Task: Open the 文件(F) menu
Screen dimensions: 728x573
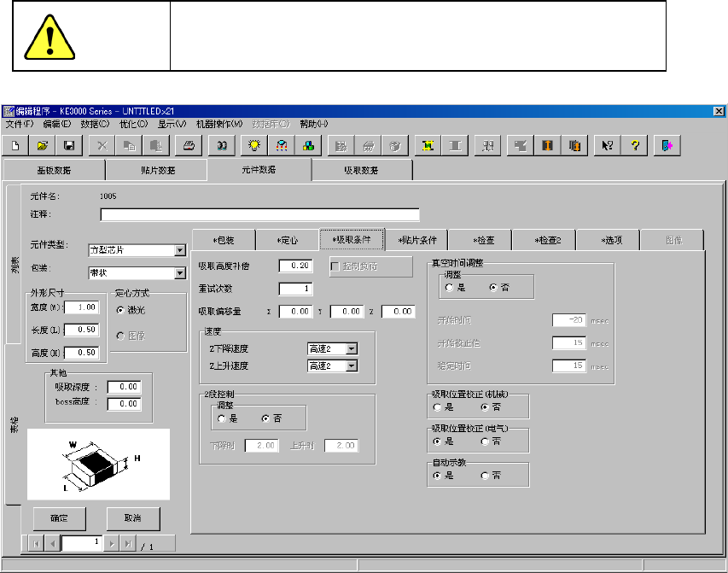Action: (20, 124)
